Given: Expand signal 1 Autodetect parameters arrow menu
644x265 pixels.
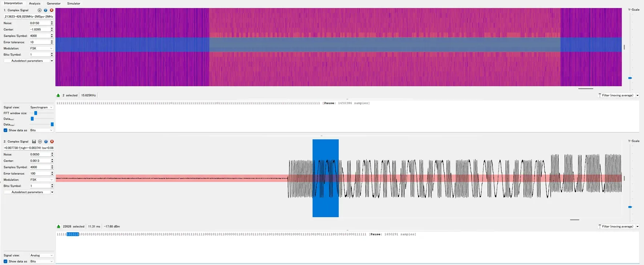Looking at the screenshot, I should 52,61.
